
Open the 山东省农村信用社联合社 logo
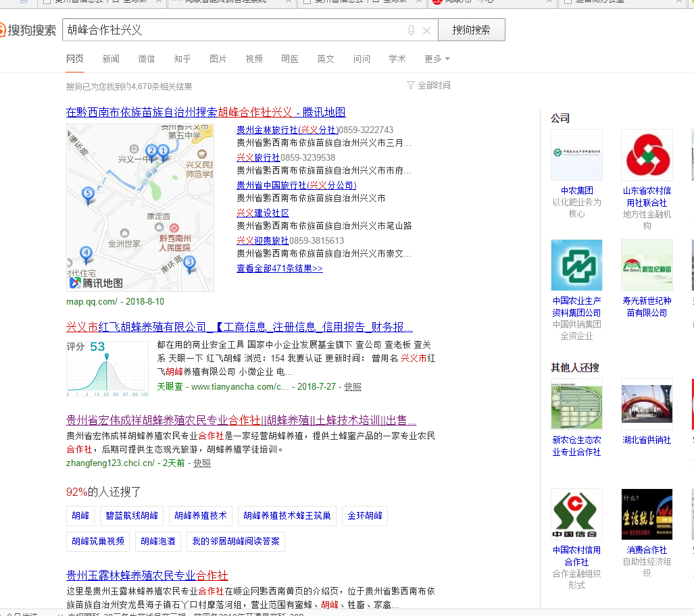647,155
